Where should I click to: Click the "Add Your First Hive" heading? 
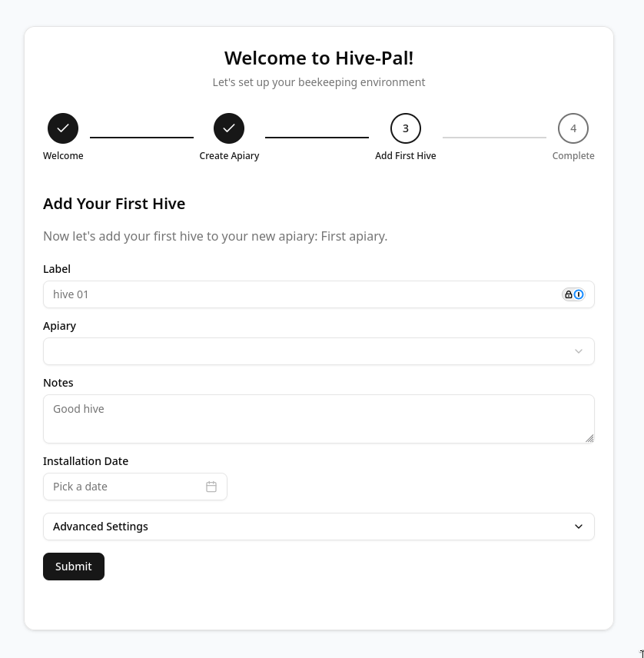point(115,204)
